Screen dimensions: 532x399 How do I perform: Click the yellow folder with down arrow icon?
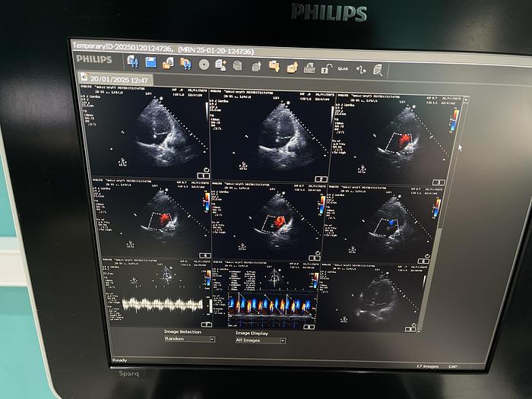274,67
